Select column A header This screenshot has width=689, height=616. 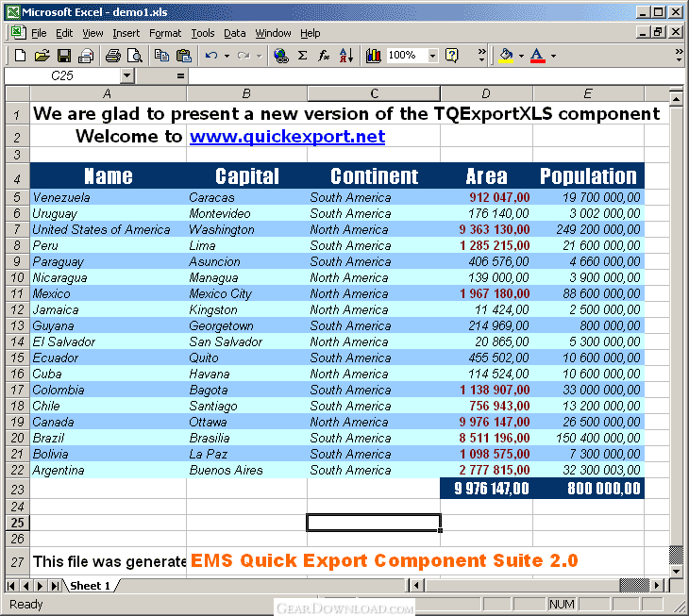pos(108,93)
